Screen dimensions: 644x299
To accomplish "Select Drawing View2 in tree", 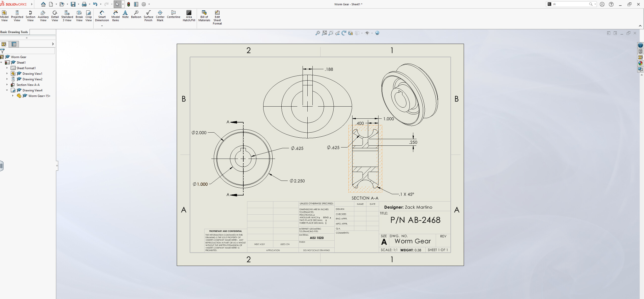I will 32,79.
